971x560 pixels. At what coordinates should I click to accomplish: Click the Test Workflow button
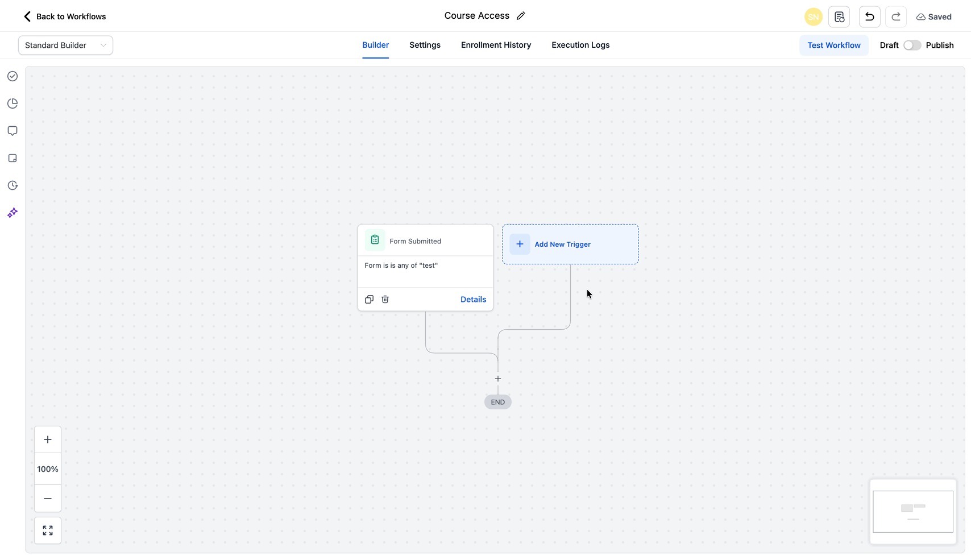(x=834, y=45)
